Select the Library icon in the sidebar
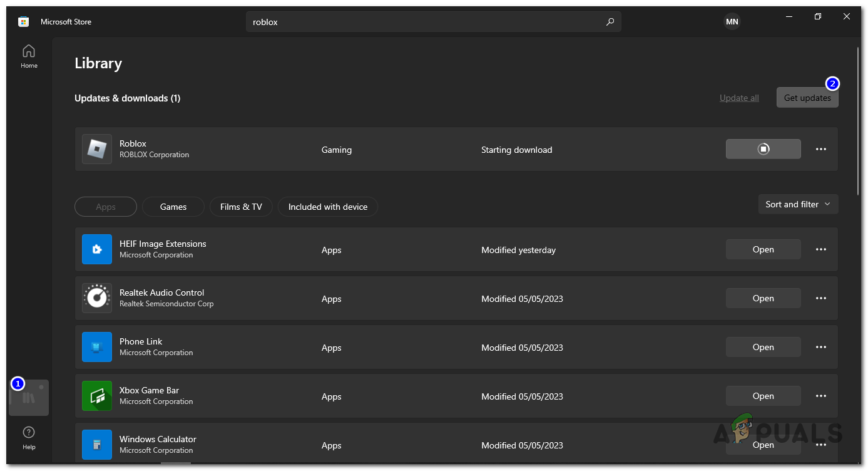868x471 pixels. [x=29, y=396]
